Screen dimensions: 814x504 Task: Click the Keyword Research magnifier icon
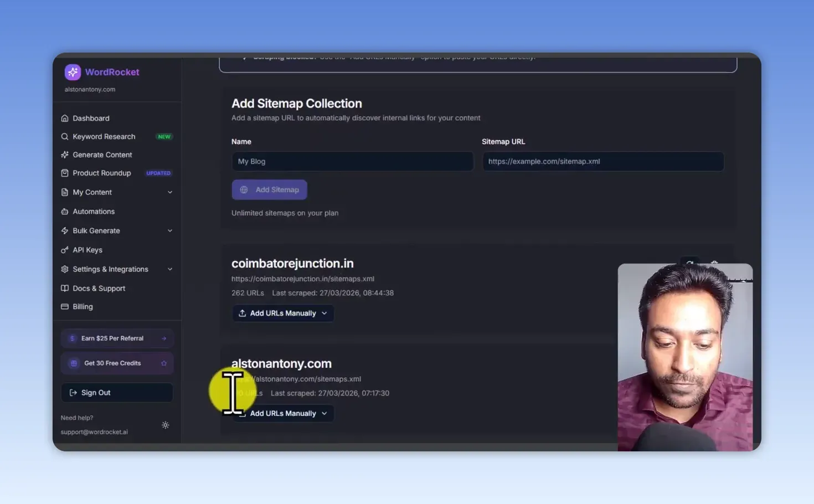(65, 136)
